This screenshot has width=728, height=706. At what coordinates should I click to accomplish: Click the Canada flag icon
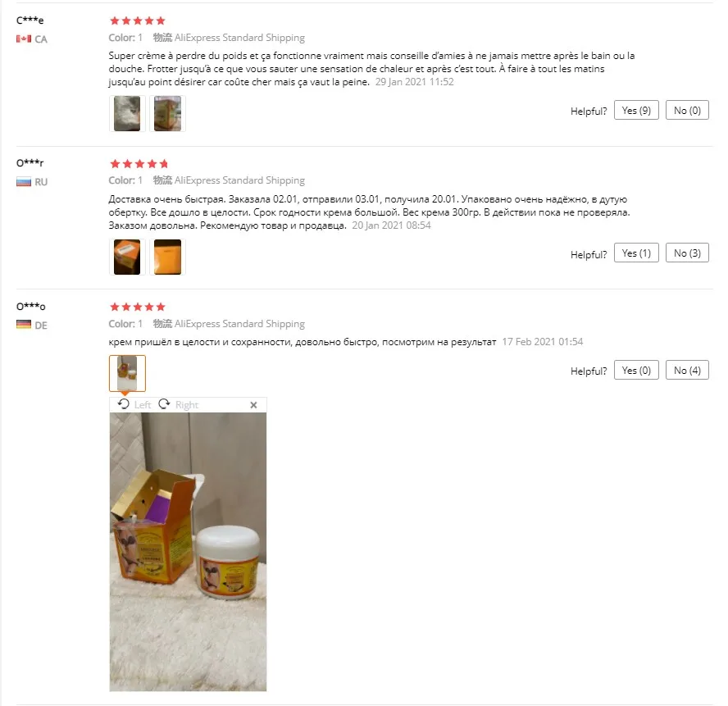(x=24, y=39)
